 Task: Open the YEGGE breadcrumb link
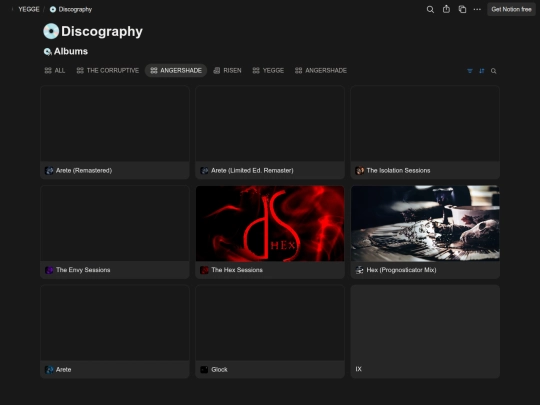29,9
